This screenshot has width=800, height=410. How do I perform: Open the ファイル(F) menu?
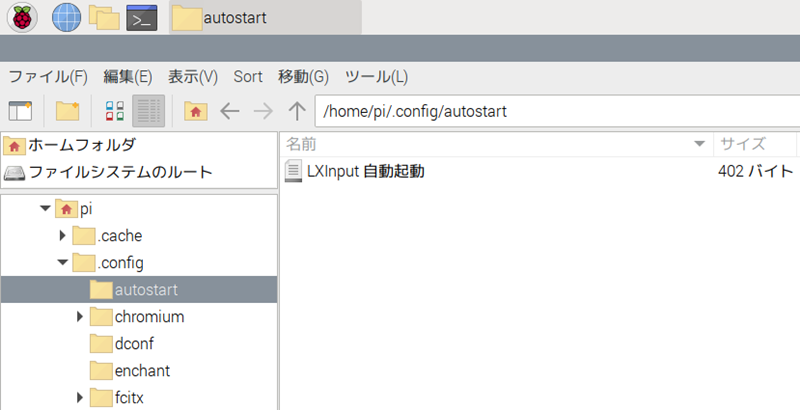(x=48, y=77)
